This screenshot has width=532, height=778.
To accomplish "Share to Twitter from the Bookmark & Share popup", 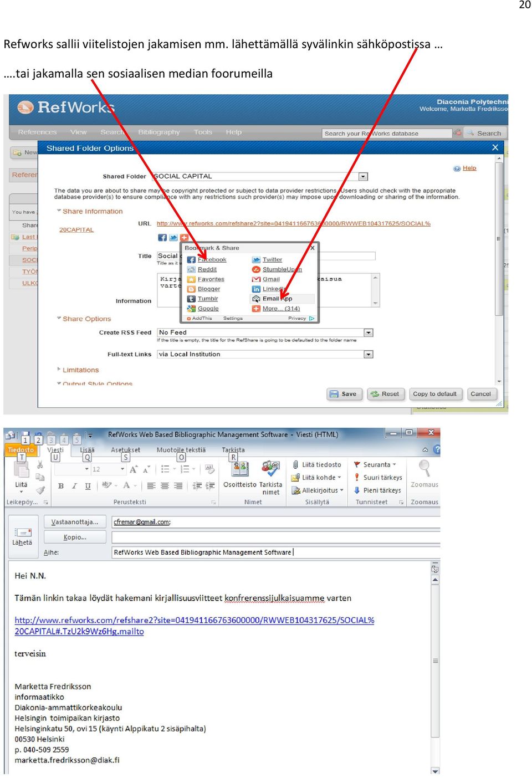I will coord(268,259).
